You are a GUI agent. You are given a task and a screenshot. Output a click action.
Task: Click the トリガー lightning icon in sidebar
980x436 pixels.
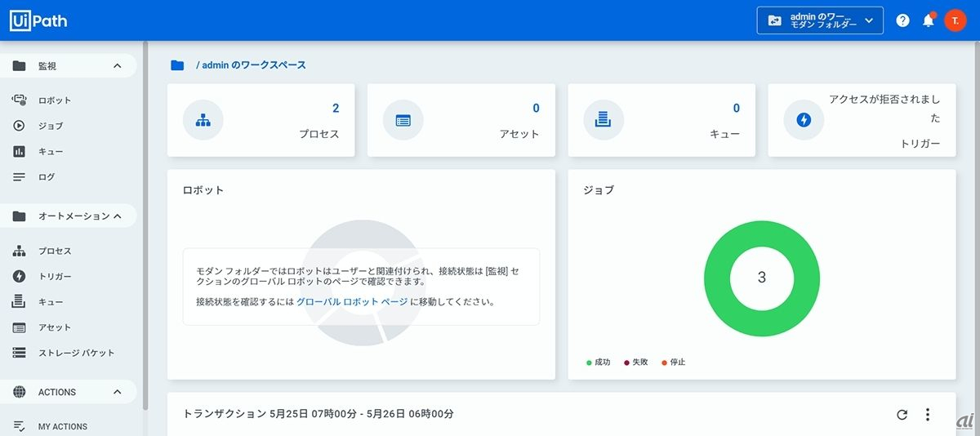20,277
